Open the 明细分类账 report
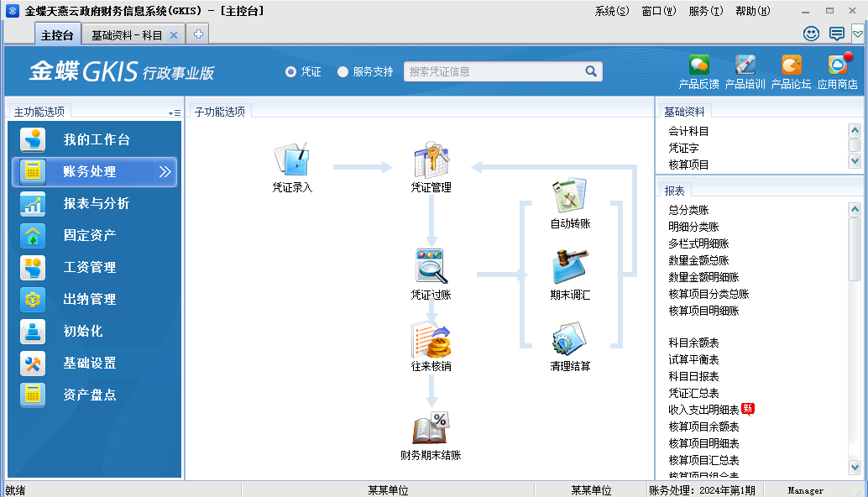 pos(693,227)
